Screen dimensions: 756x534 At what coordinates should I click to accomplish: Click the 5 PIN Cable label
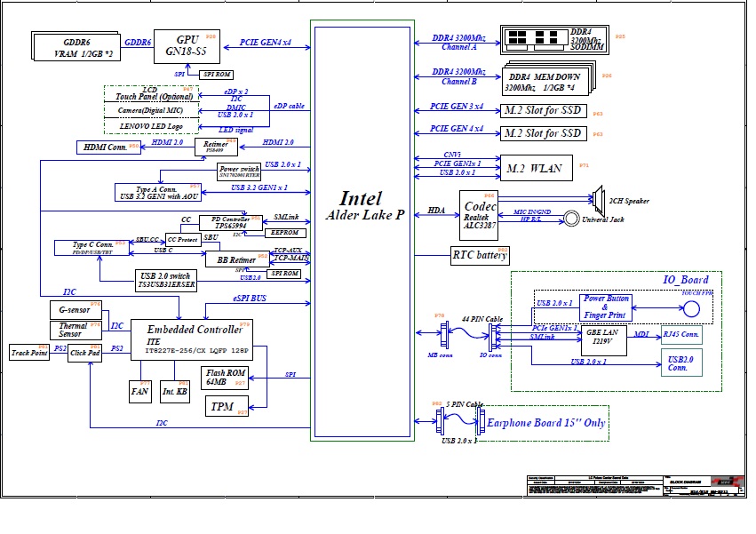[x=465, y=404]
